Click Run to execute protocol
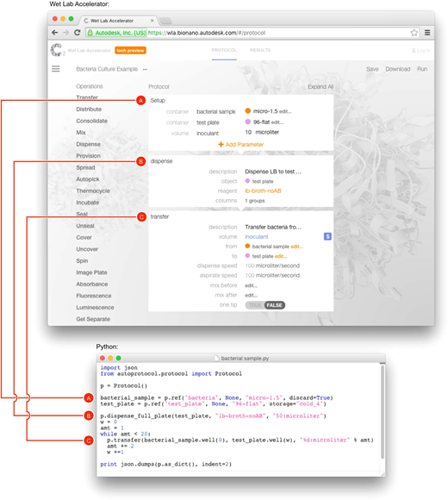 [422, 69]
